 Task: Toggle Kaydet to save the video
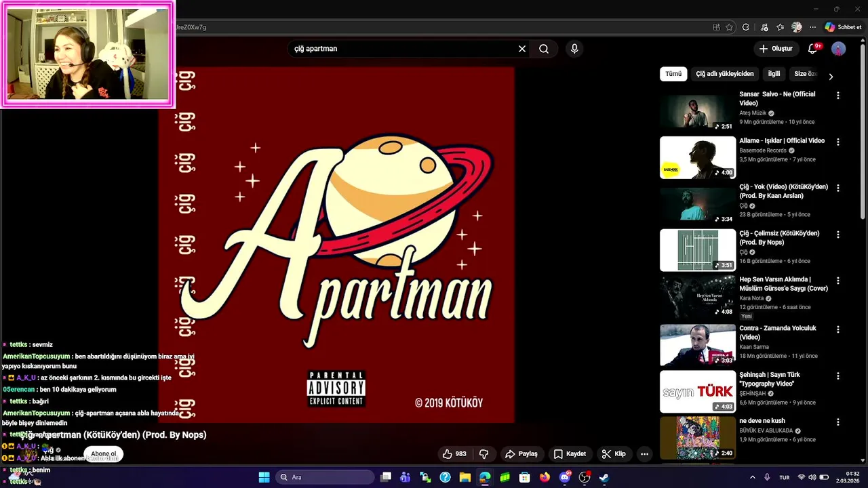(570, 454)
